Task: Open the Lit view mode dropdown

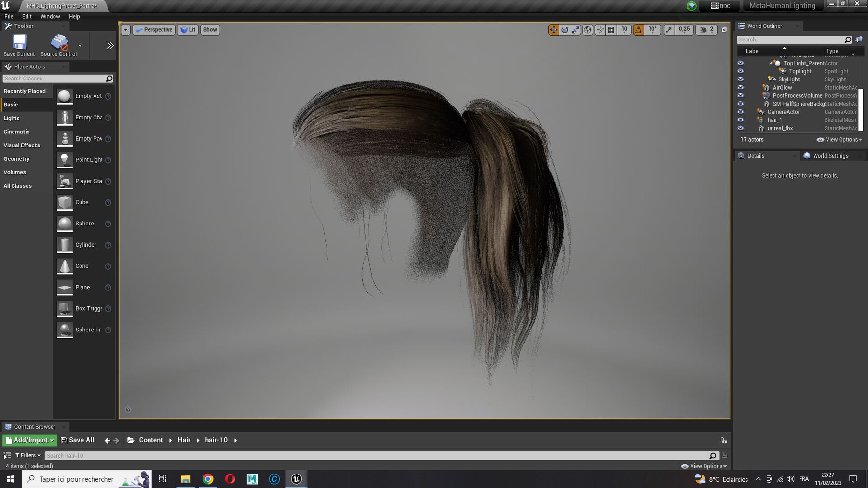Action: [188, 30]
